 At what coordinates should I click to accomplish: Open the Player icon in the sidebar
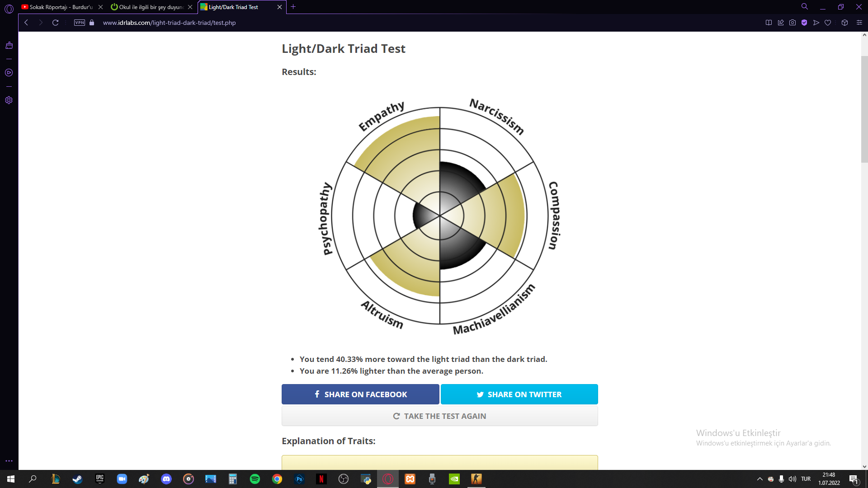click(x=9, y=73)
